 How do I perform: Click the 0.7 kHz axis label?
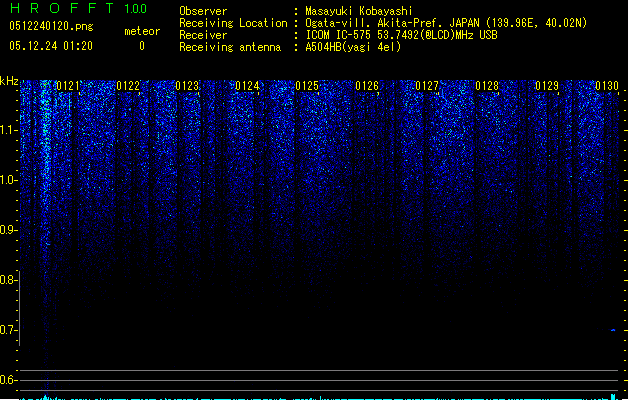click(x=8, y=330)
